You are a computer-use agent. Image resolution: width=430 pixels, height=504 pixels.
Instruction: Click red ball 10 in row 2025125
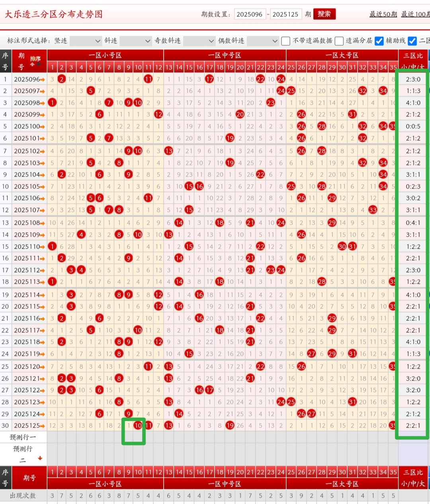pos(138,426)
